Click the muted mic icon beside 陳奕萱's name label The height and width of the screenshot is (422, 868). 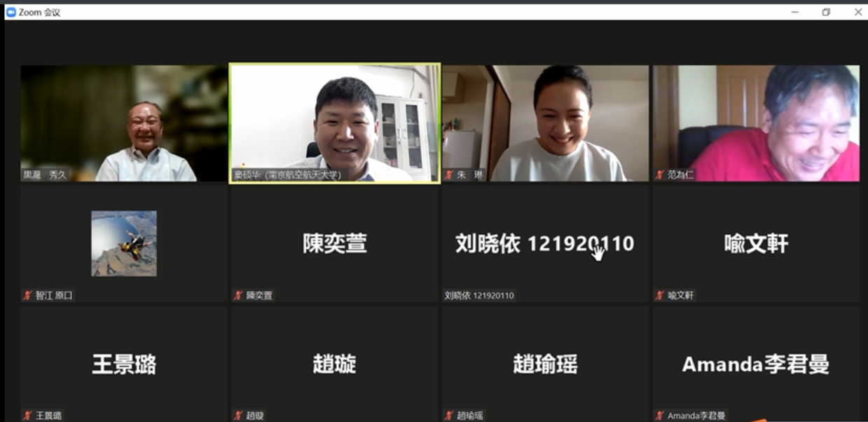point(238,295)
